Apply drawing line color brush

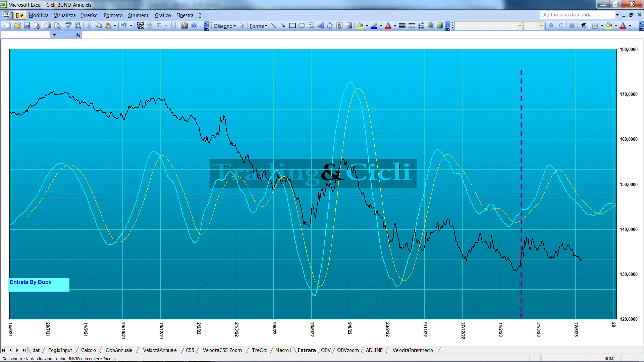[x=374, y=25]
